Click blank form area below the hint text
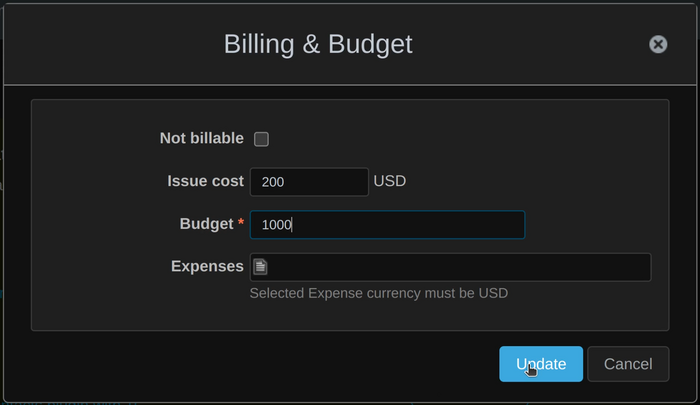Image resolution: width=700 pixels, height=405 pixels. (350, 316)
